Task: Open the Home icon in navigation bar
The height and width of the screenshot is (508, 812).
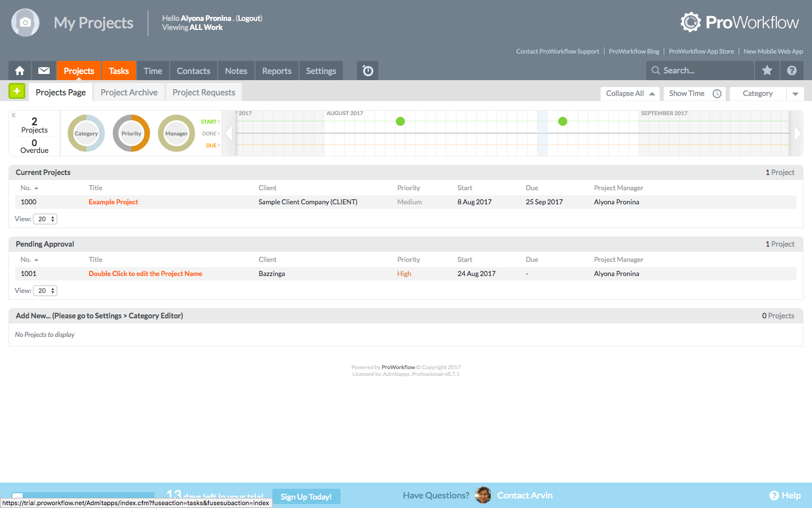Action: click(19, 71)
